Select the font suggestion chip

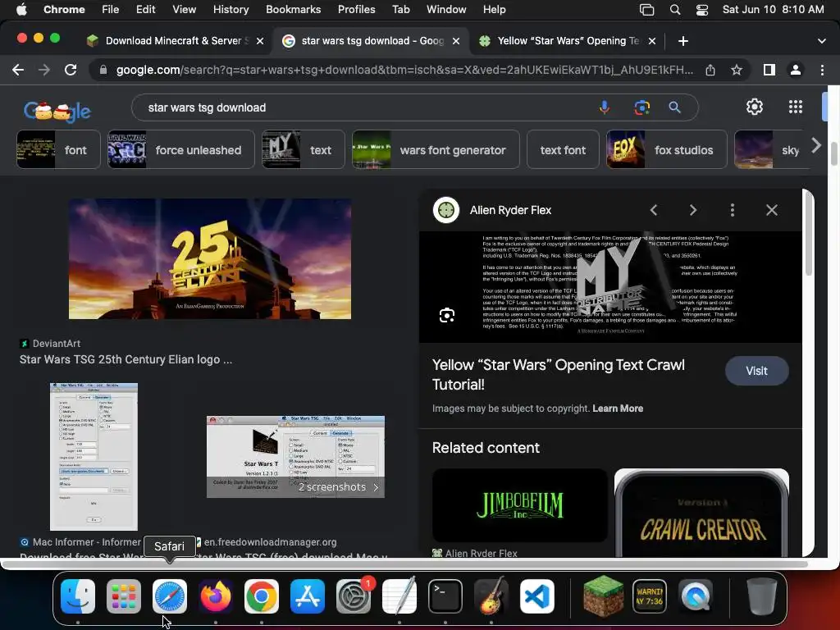point(58,149)
